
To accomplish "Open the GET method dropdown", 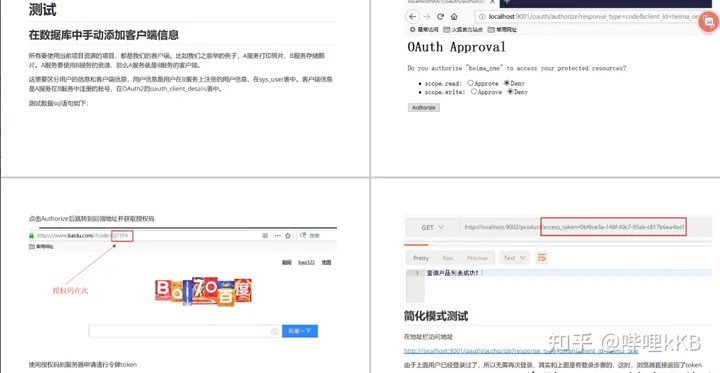I will (432, 227).
